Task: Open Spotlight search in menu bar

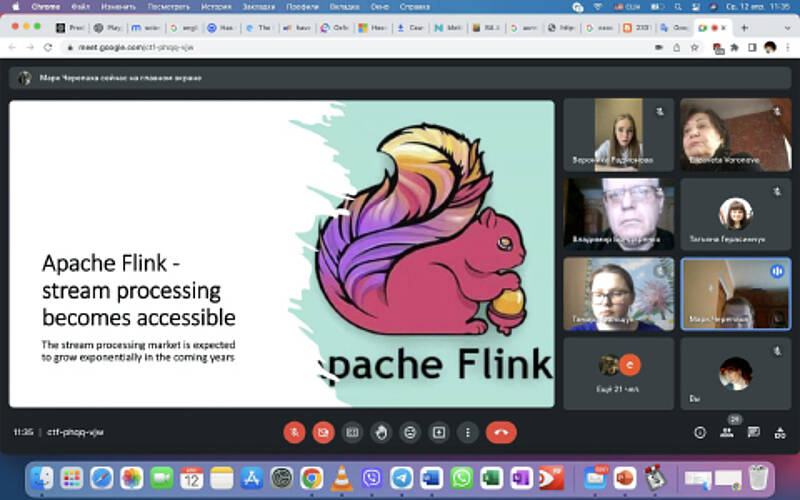Action: click(678, 7)
